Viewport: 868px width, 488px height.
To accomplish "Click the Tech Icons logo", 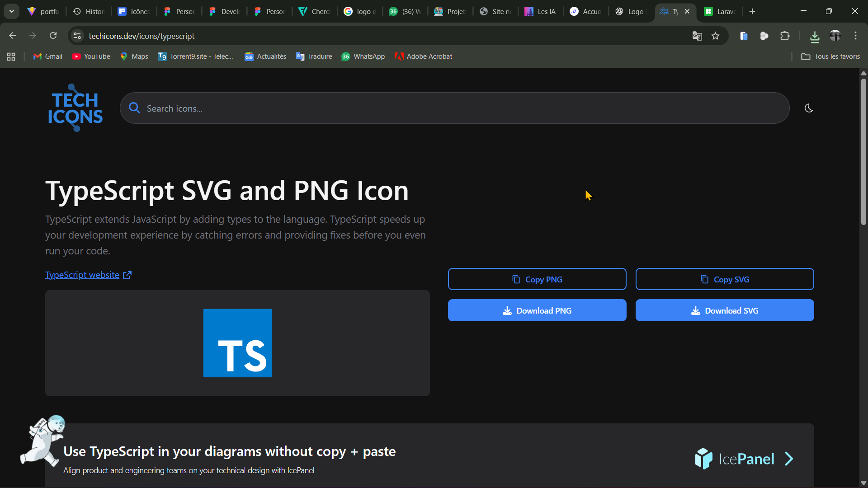I will pos(75,108).
